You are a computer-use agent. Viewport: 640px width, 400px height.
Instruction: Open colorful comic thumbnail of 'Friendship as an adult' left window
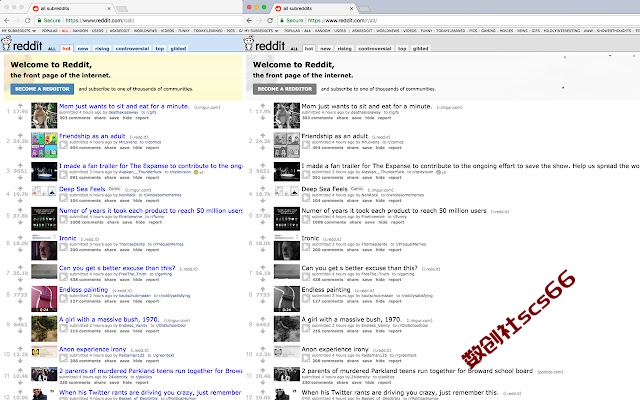coord(44,145)
